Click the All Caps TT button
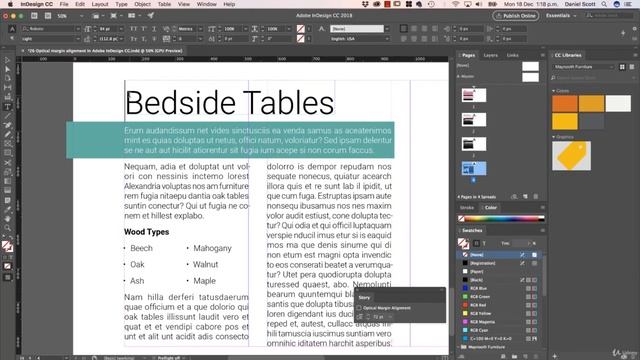Viewport: 640px width, 360px height. 134,29
